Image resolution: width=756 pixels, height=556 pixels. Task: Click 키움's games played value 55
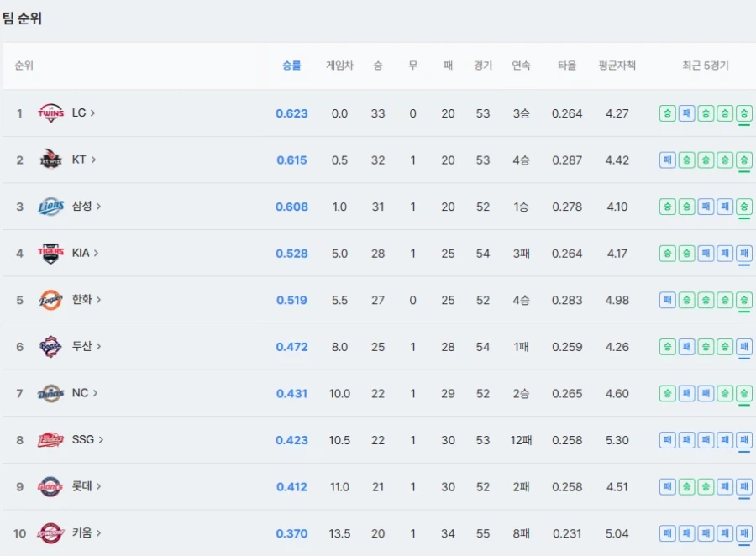[483, 533]
